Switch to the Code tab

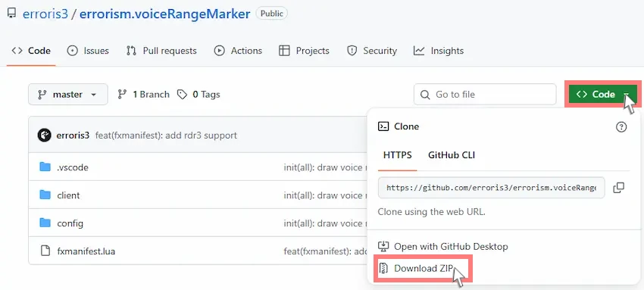[31, 51]
